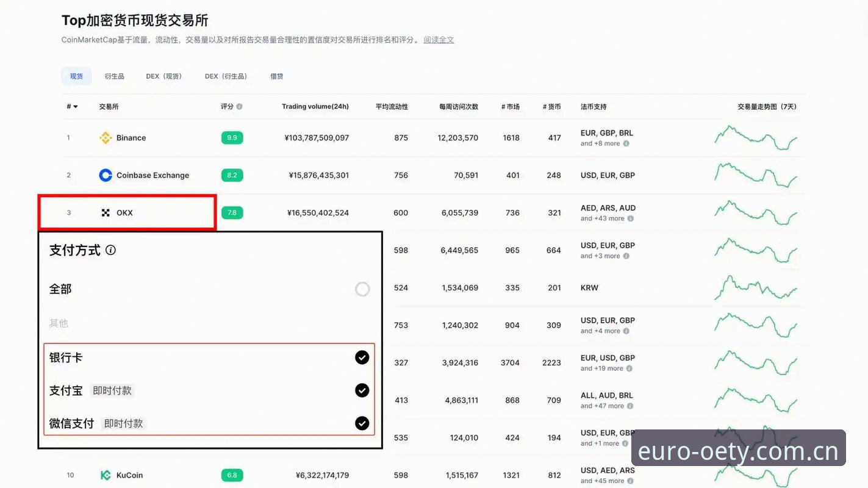
Task: Click the 即时付款 tag beside 支付宝
Action: point(112,390)
